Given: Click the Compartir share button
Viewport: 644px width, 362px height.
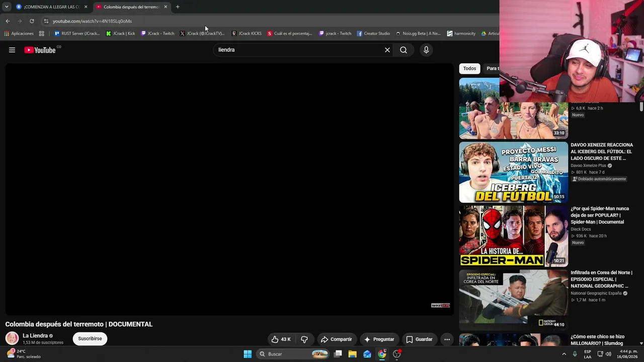Looking at the screenshot, I should click(x=336, y=339).
